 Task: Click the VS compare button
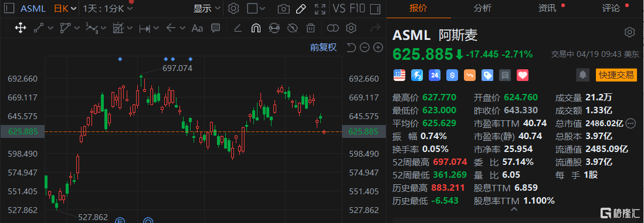tap(339, 8)
